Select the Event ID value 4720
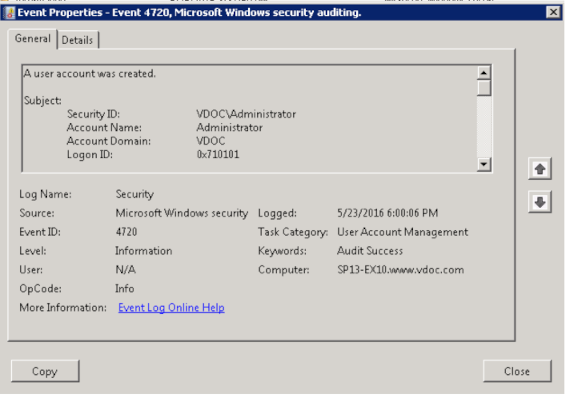The height and width of the screenshot is (398, 566). pyautogui.click(x=126, y=232)
